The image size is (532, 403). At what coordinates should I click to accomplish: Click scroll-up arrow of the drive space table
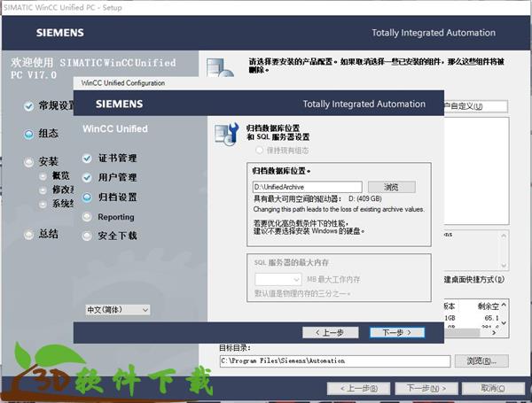[504, 305]
